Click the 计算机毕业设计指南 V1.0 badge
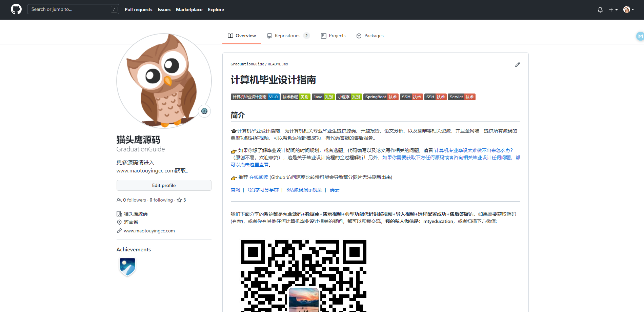The image size is (644, 312). pos(255,97)
